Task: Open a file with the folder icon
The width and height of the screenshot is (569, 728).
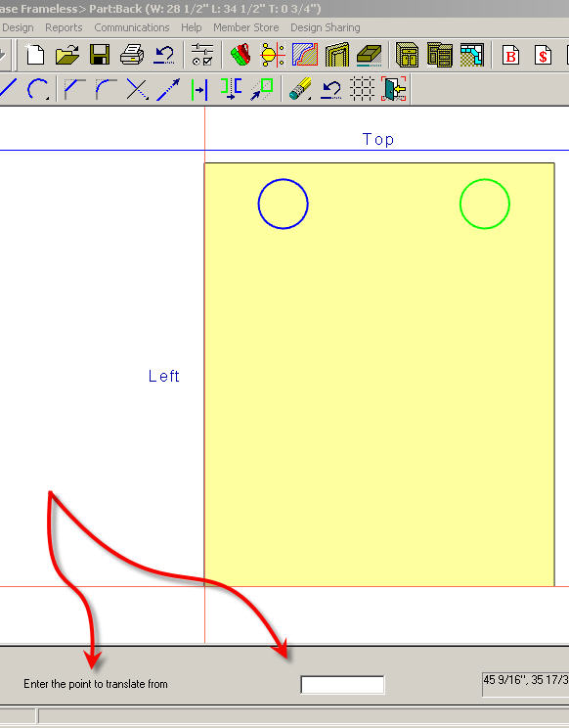Action: click(x=67, y=55)
